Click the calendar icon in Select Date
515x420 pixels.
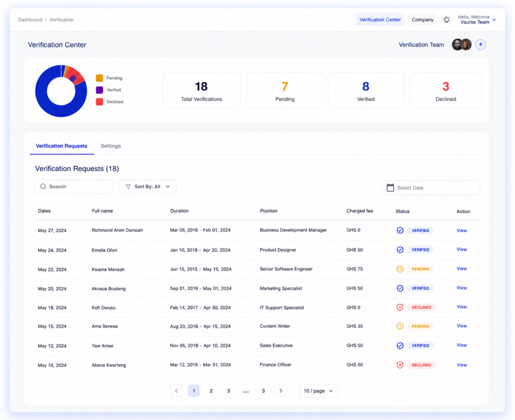point(390,188)
